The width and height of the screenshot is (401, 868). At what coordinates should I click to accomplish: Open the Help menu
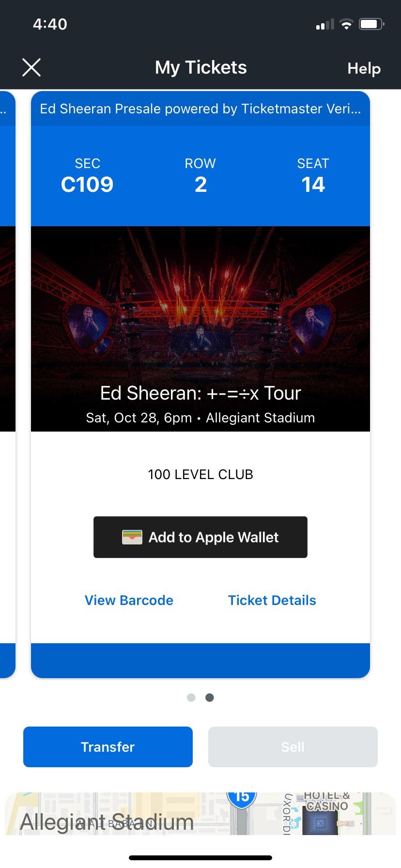pos(364,69)
